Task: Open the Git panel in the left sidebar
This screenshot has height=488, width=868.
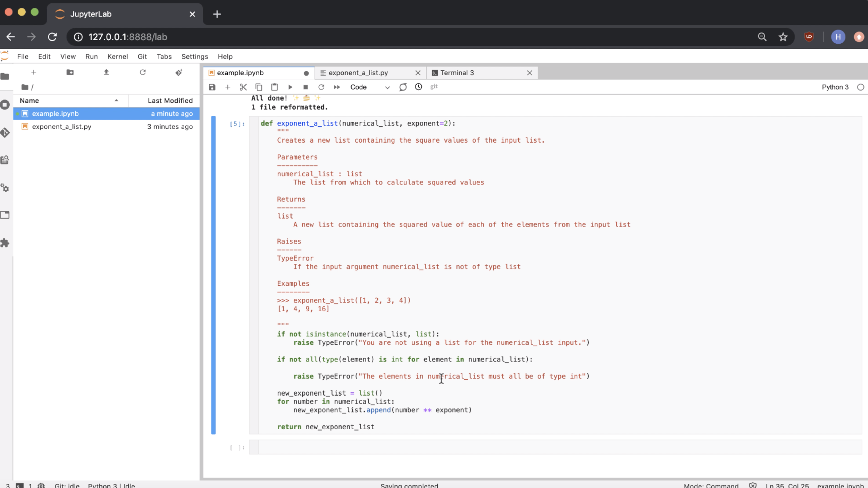Action: point(5,133)
